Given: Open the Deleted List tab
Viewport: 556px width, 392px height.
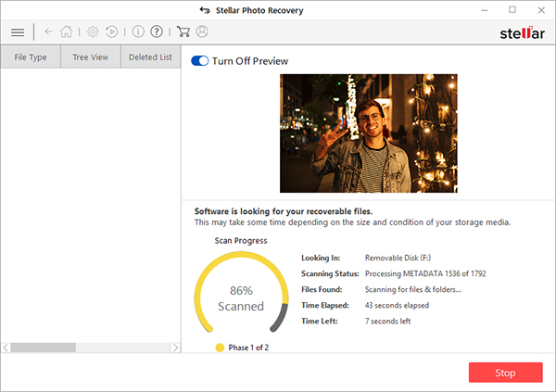Looking at the screenshot, I should click(x=150, y=57).
